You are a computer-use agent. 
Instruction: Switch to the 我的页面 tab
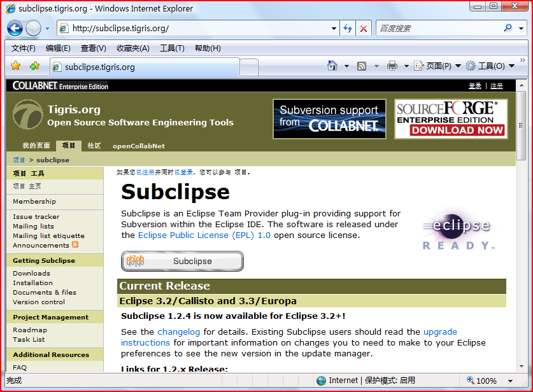36,146
